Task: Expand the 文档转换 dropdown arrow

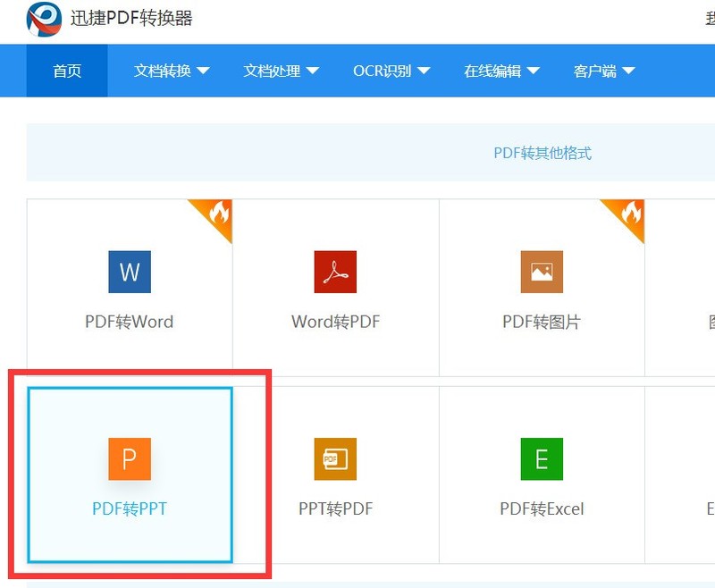Action: coord(203,71)
